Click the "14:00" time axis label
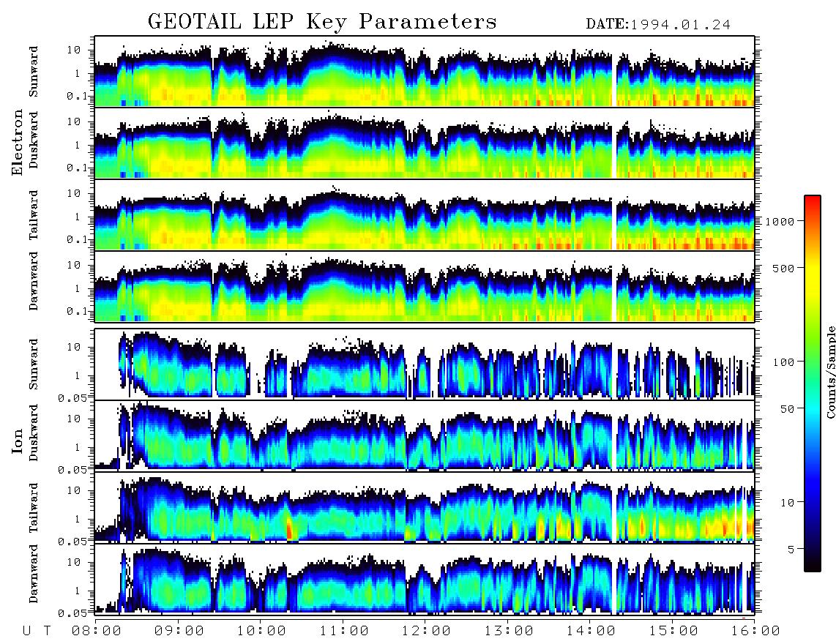 pyautogui.click(x=591, y=631)
